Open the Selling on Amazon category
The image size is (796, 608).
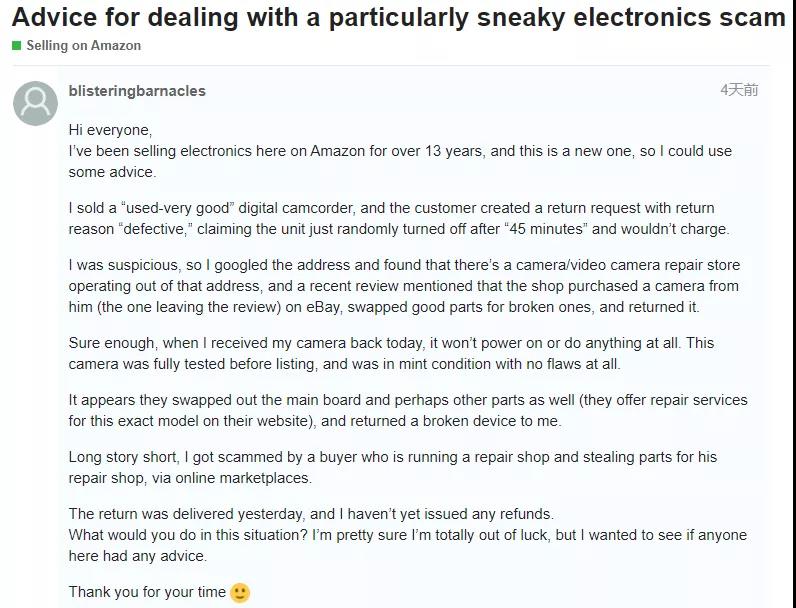(x=84, y=46)
